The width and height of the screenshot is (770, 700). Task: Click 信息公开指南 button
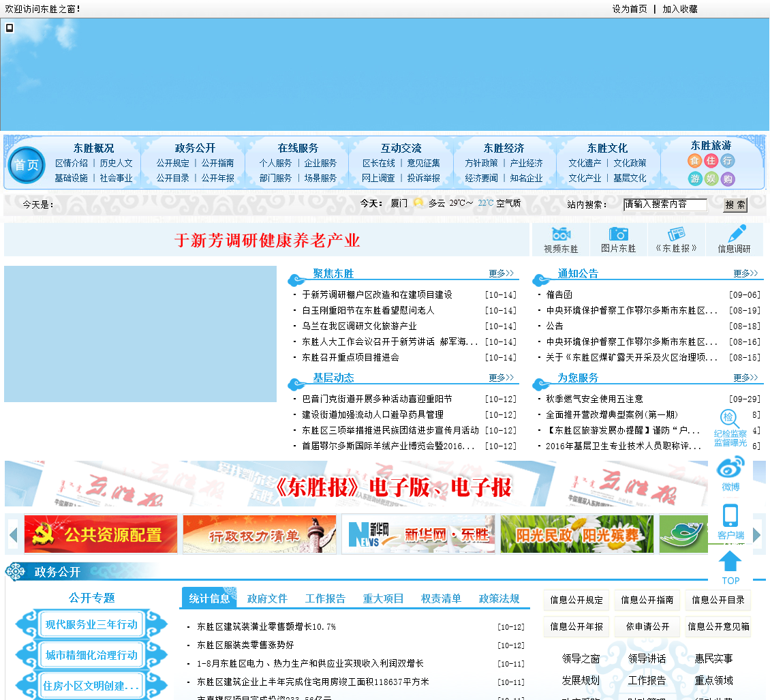coord(647,600)
